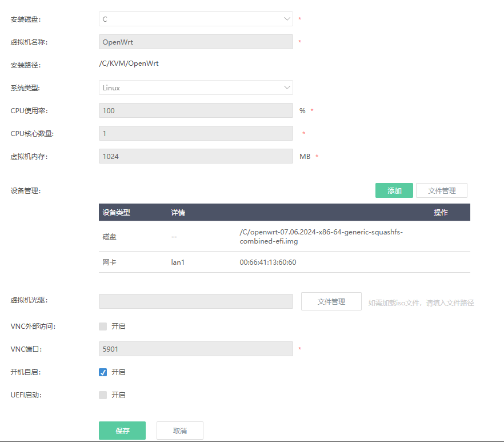Click the openwrt img file path
The width and height of the screenshot is (504, 442).
321,236
